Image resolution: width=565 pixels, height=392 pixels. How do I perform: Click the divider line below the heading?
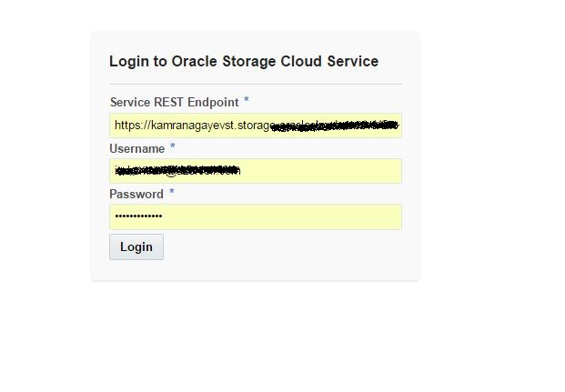coord(255,84)
